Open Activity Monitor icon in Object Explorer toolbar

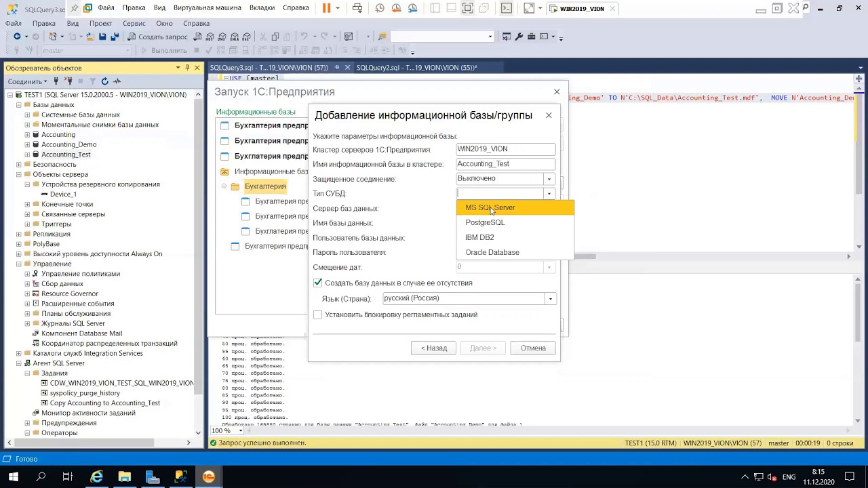117,81
